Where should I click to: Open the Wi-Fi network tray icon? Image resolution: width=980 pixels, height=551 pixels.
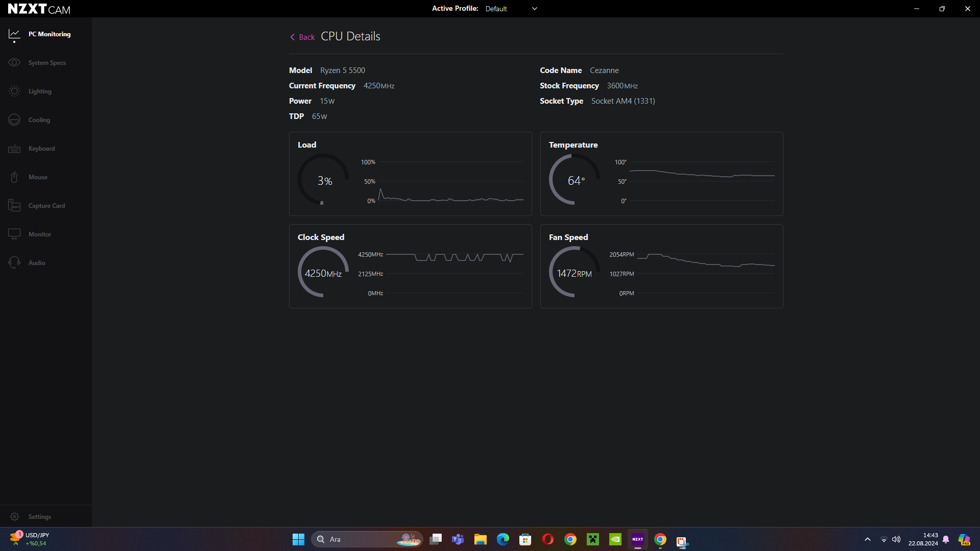tap(884, 539)
